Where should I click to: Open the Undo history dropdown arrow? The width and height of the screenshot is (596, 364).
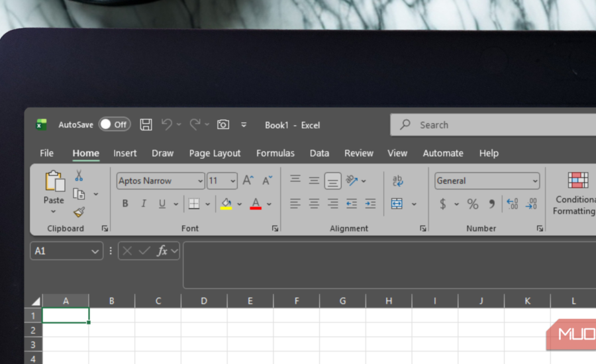click(x=179, y=124)
